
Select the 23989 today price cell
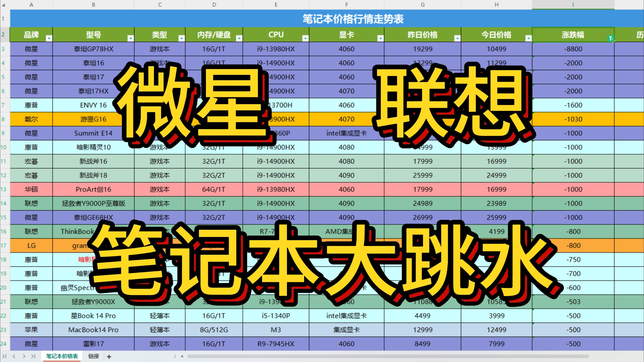tap(496, 203)
